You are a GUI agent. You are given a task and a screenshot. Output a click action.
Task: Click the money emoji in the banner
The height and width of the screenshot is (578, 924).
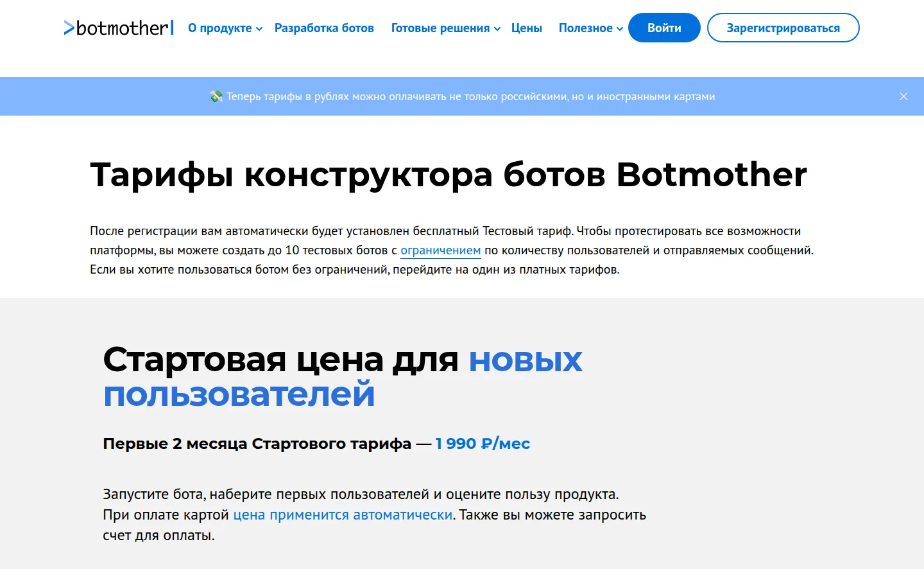pos(216,96)
